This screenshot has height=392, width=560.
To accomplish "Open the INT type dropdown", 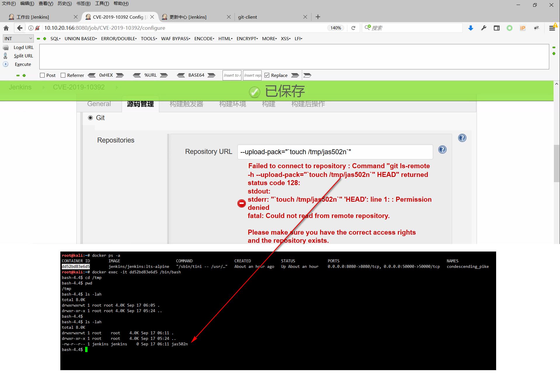I will pyautogui.click(x=18, y=38).
